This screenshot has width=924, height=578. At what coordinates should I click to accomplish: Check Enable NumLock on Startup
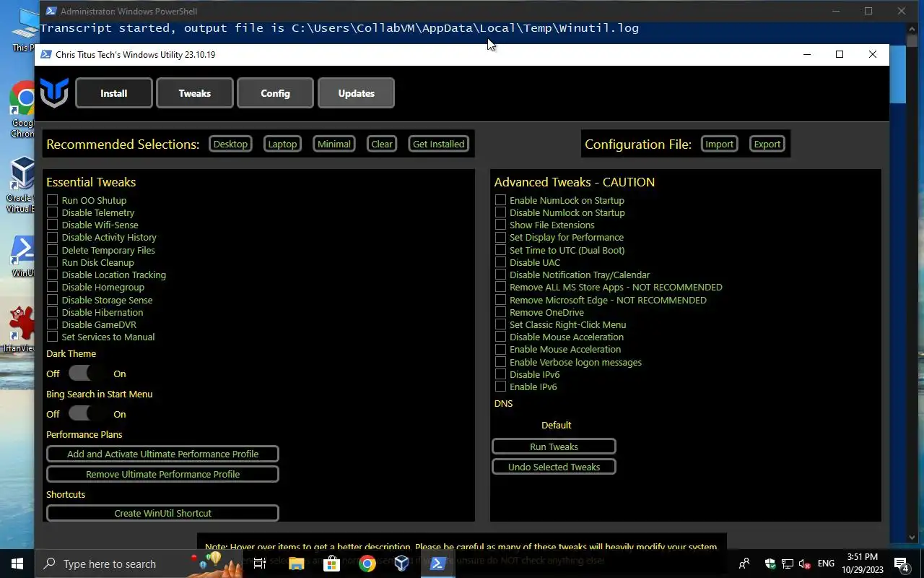(500, 200)
